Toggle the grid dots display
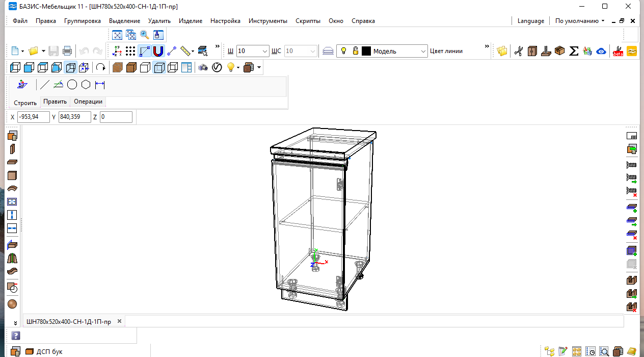Image resolution: width=644 pixels, height=357 pixels. click(131, 51)
